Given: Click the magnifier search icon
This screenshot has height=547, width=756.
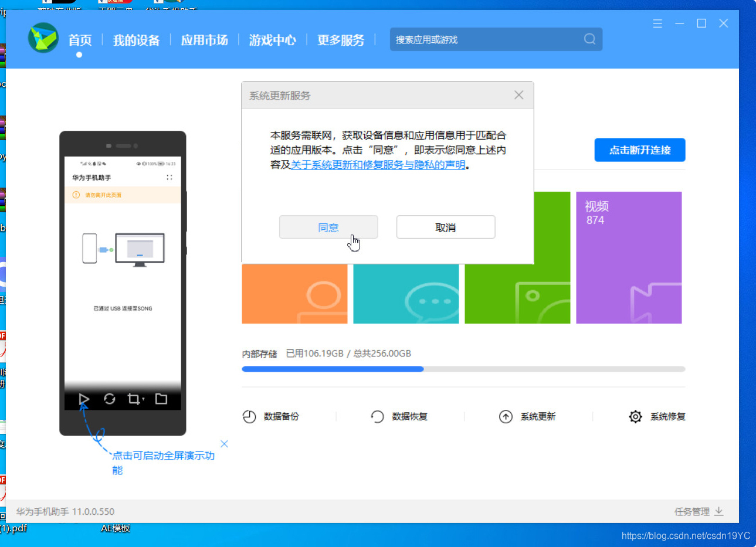Looking at the screenshot, I should (x=589, y=39).
